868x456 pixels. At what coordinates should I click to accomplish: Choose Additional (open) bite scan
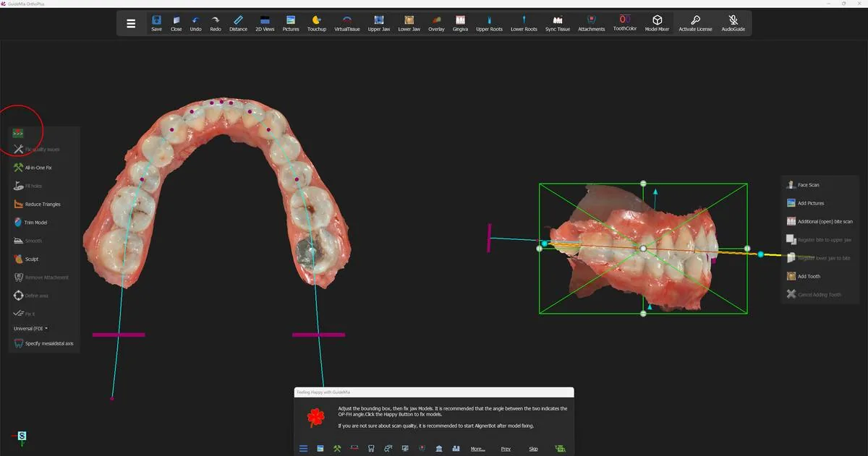click(x=820, y=221)
